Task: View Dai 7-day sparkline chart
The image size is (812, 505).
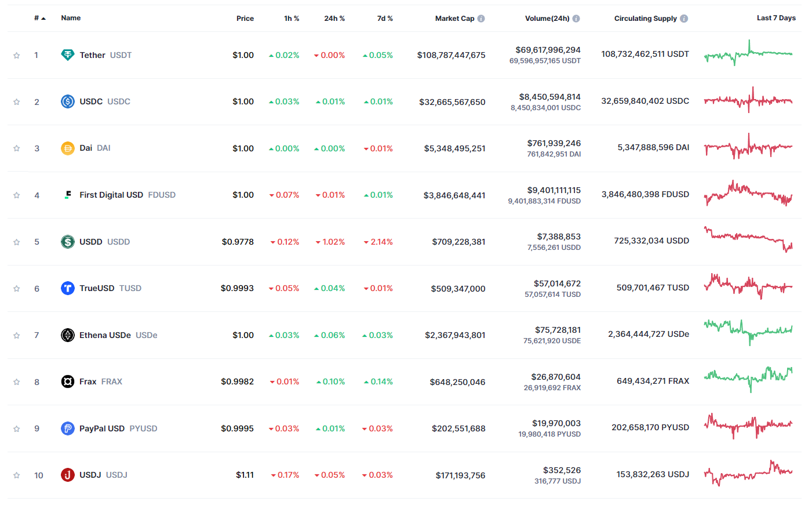Action: (x=748, y=146)
